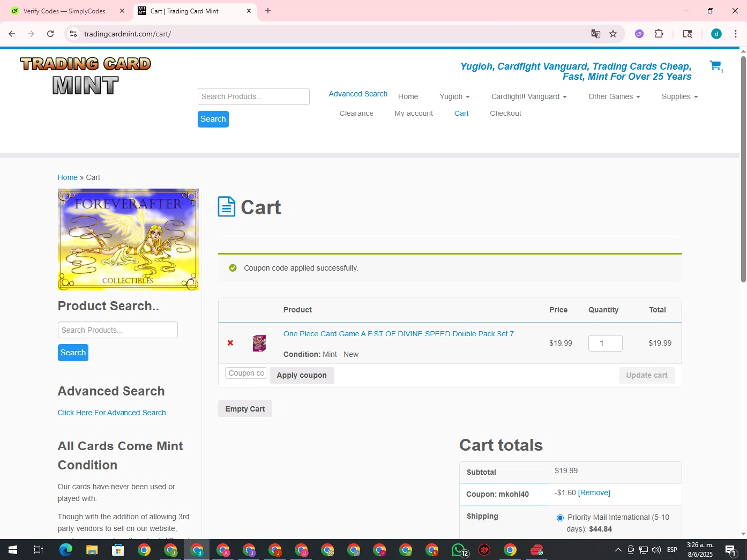The height and width of the screenshot is (560, 747).
Task: Open the Clearance menu item
Action: click(356, 113)
